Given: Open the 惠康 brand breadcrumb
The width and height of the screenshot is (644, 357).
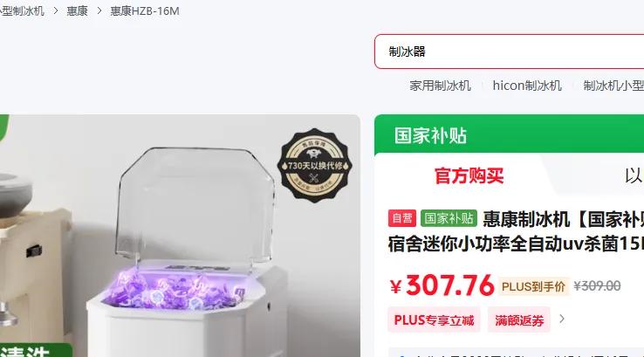Looking at the screenshot, I should (77, 10).
